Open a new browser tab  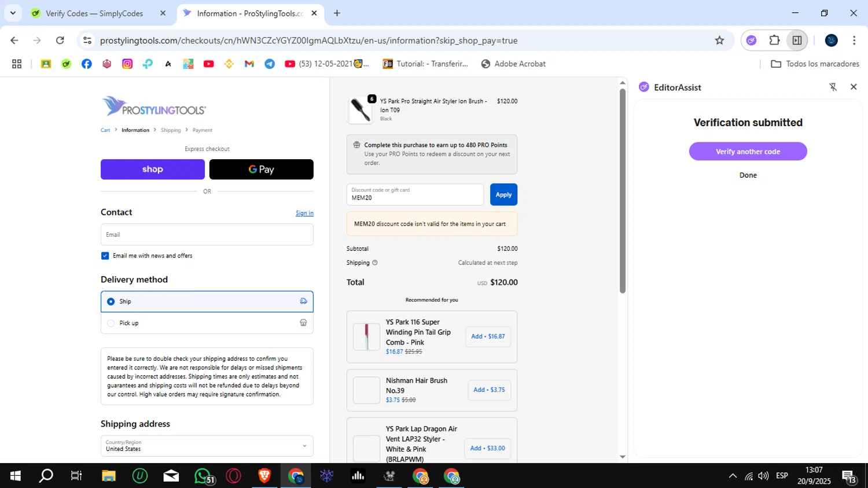point(337,13)
